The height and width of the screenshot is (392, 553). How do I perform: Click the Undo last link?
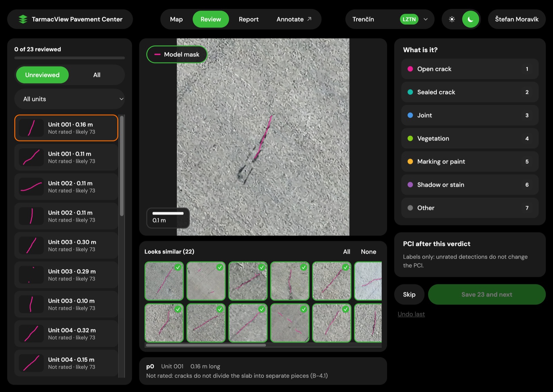[411, 314]
